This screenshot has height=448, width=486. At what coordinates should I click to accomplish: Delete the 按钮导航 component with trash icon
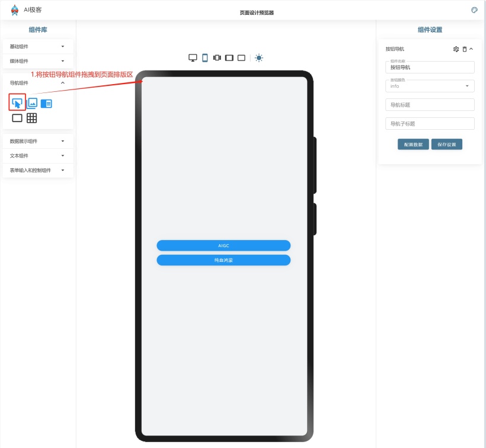tap(464, 49)
